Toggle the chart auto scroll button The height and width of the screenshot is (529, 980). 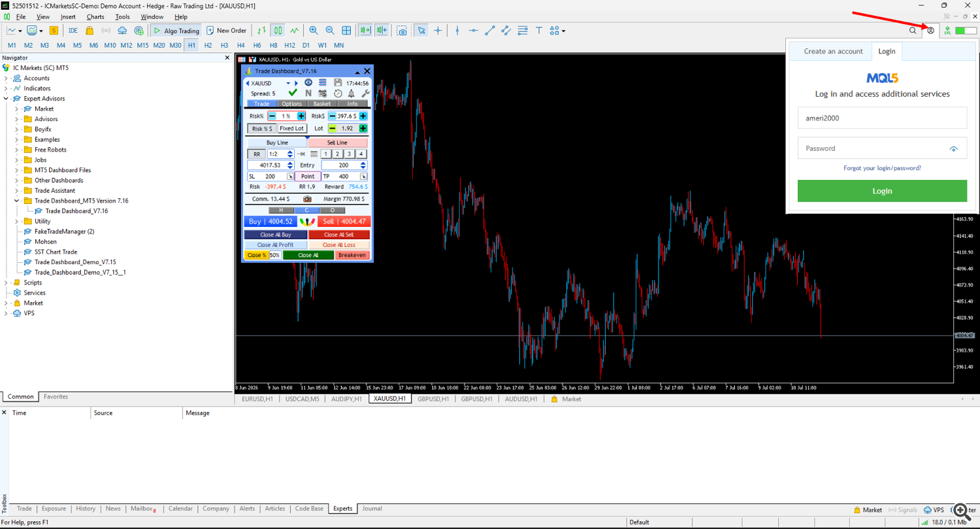(365, 30)
